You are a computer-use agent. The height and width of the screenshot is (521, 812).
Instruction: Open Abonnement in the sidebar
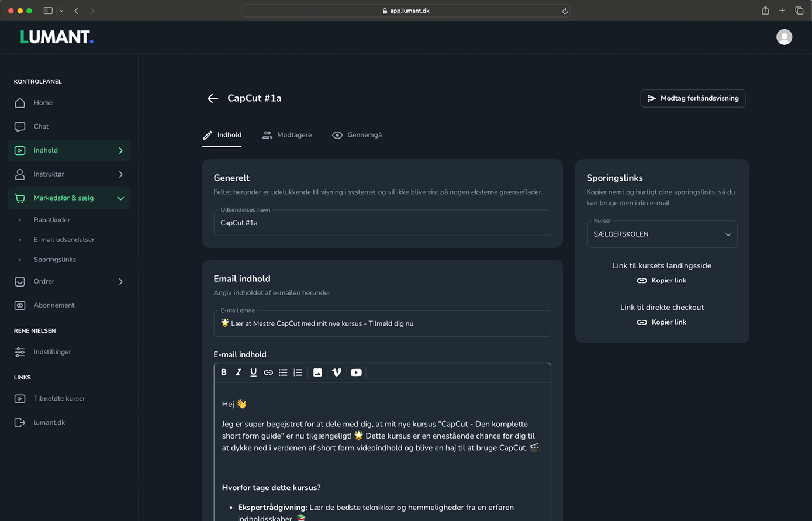click(x=69, y=305)
